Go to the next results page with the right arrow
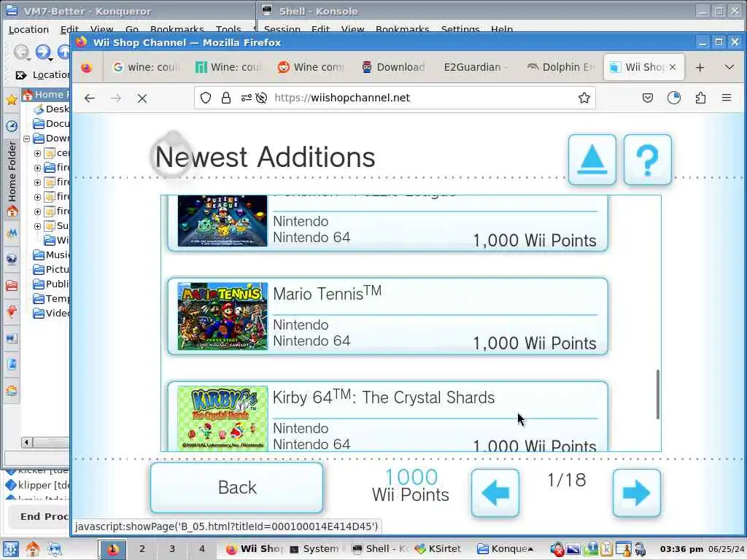This screenshot has height=560, width=747. [x=636, y=493]
